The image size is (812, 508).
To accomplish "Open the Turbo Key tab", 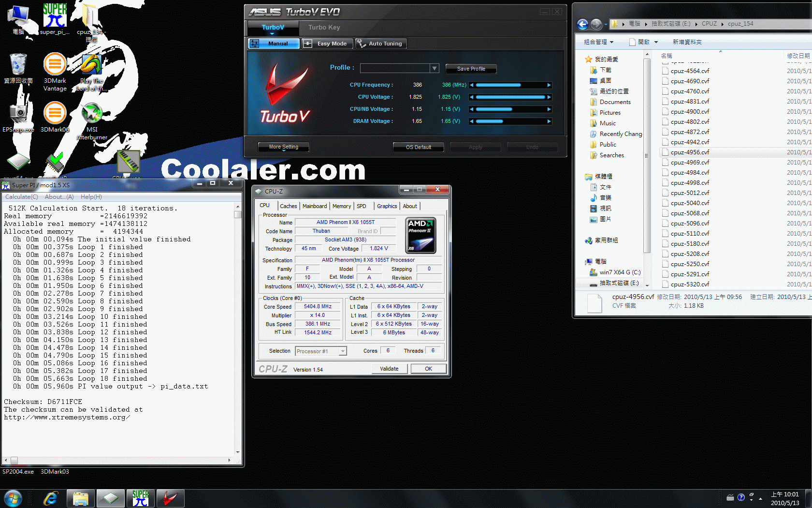I will [324, 28].
